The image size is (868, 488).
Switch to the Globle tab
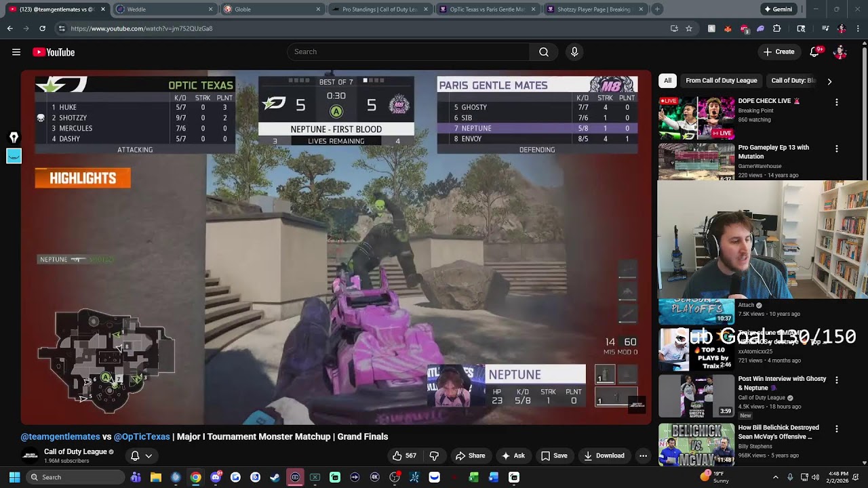(272, 9)
